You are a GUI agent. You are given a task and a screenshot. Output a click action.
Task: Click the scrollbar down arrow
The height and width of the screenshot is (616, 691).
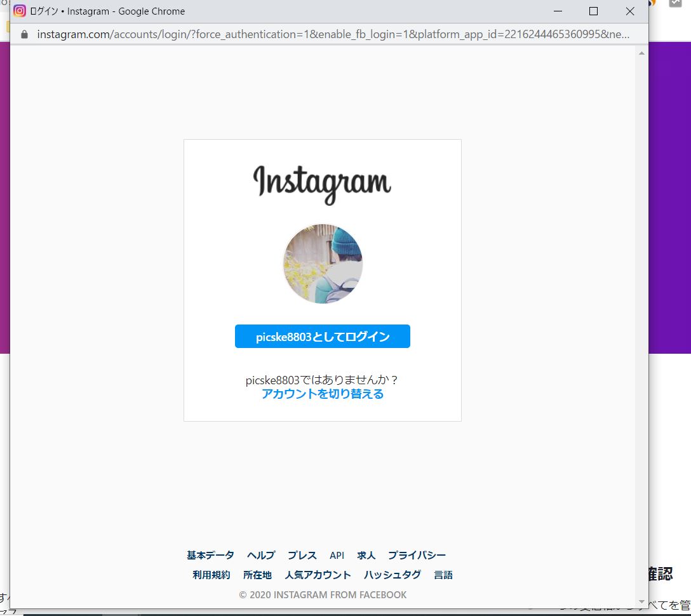641,602
